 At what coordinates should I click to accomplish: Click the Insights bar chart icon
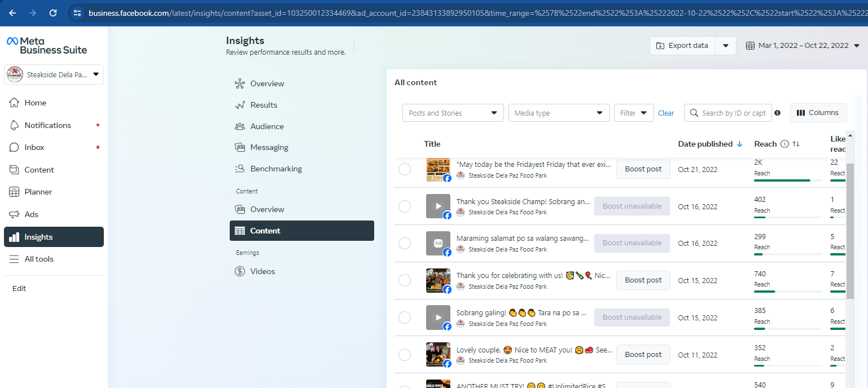[14, 237]
